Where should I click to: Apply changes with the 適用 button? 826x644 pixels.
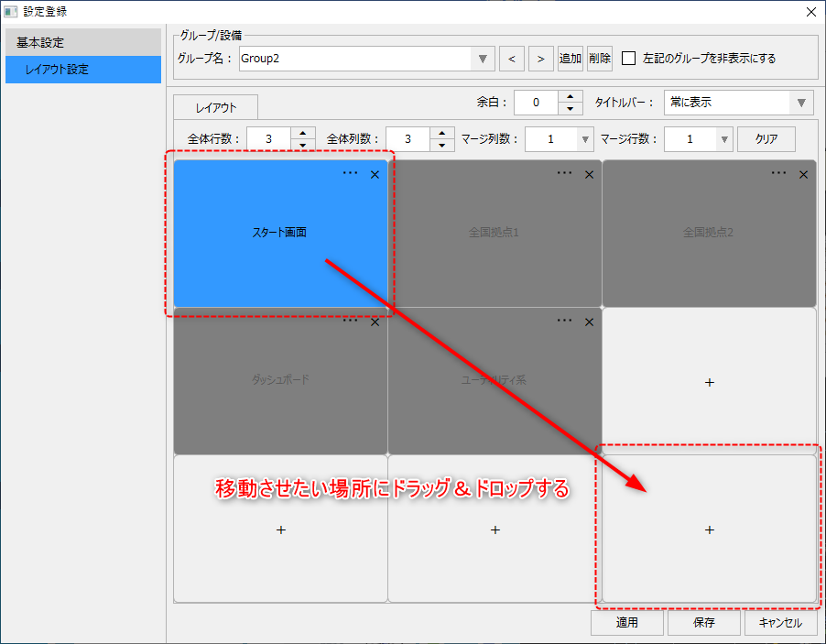point(626,622)
